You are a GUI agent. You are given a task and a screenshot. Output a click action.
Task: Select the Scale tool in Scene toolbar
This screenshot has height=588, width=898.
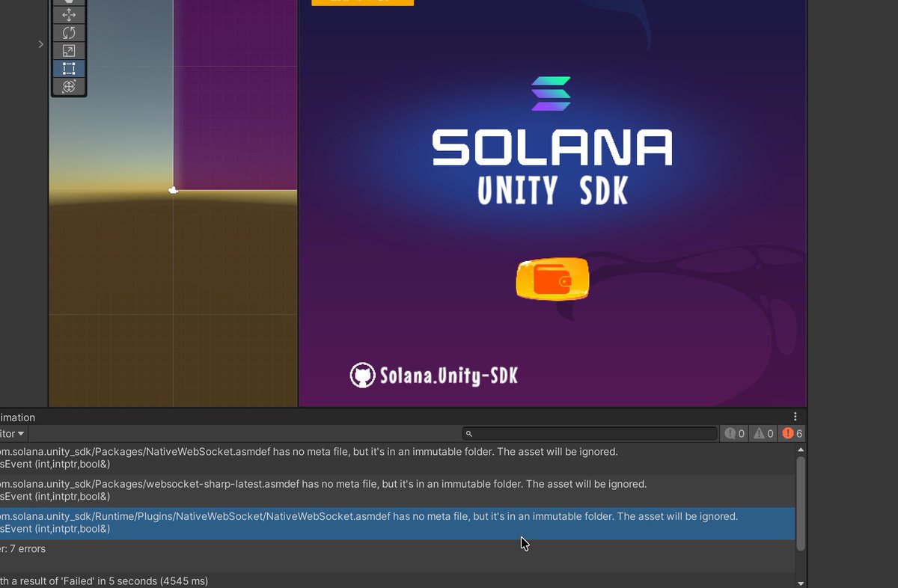69,51
